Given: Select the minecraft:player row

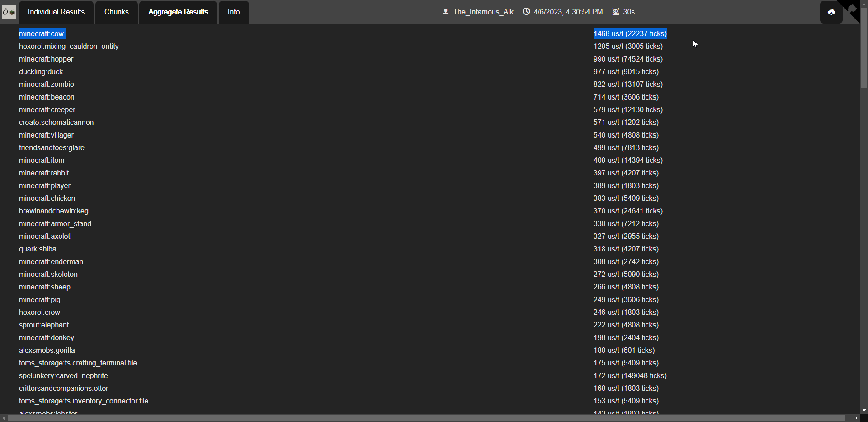Looking at the screenshot, I should 45,186.
